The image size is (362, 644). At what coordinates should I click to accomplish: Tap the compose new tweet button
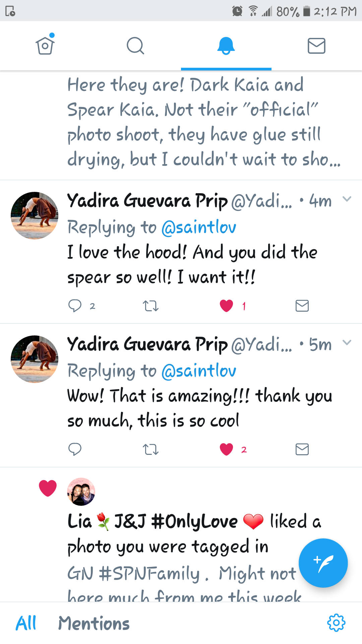coord(323,563)
